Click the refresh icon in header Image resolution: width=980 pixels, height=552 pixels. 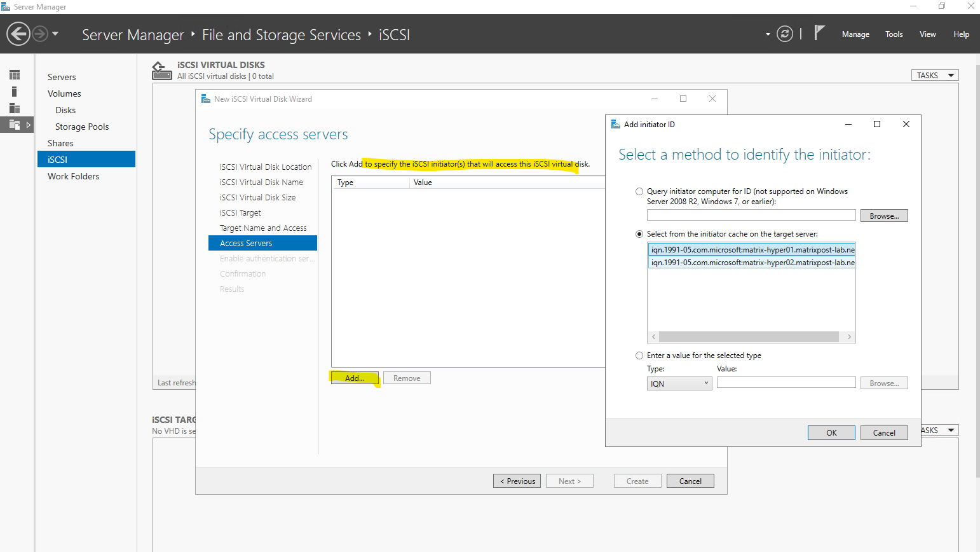tap(785, 34)
